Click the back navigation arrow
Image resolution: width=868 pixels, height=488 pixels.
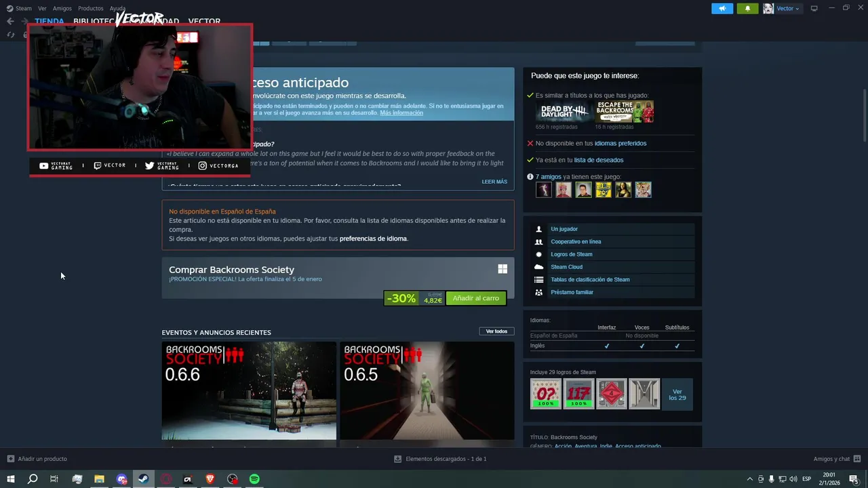pyautogui.click(x=10, y=21)
